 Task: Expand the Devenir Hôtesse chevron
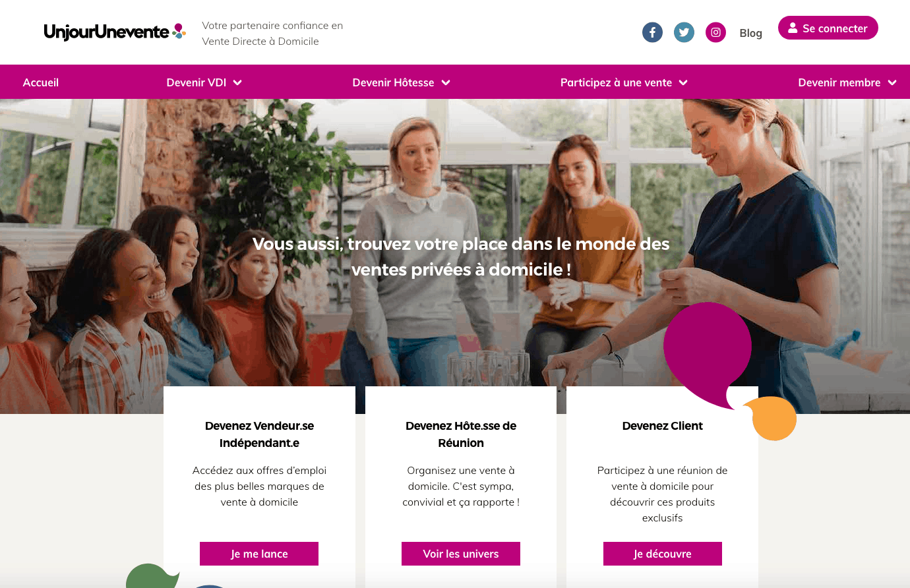(446, 82)
